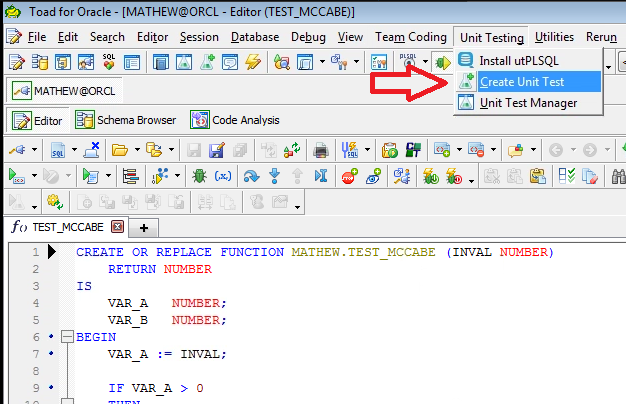Select Create Unit Test menu entry

528,82
